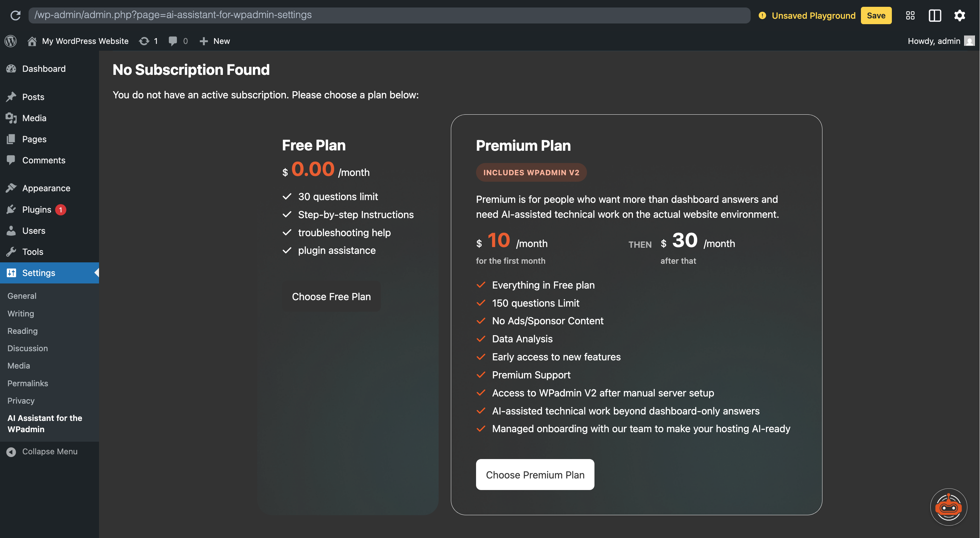Open Media settings submenu
980x538 pixels.
click(x=19, y=365)
